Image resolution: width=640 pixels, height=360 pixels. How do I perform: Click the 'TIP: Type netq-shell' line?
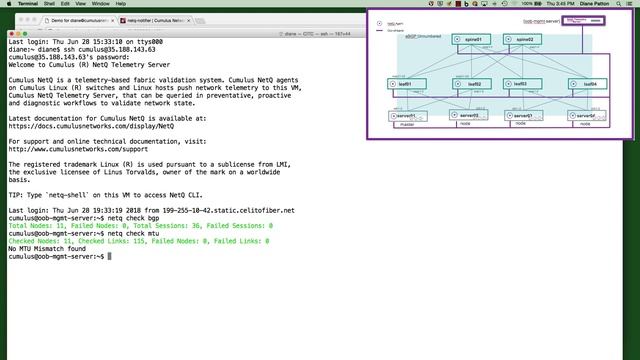tap(105, 195)
